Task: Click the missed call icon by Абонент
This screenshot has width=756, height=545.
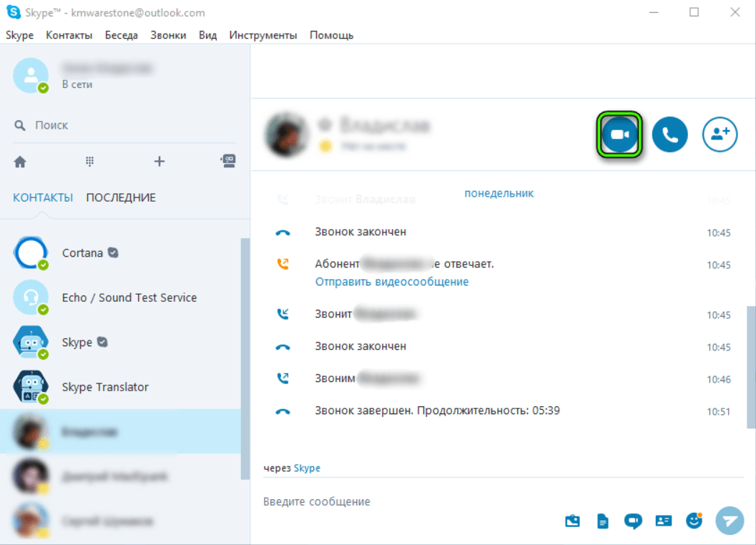Action: tap(283, 264)
